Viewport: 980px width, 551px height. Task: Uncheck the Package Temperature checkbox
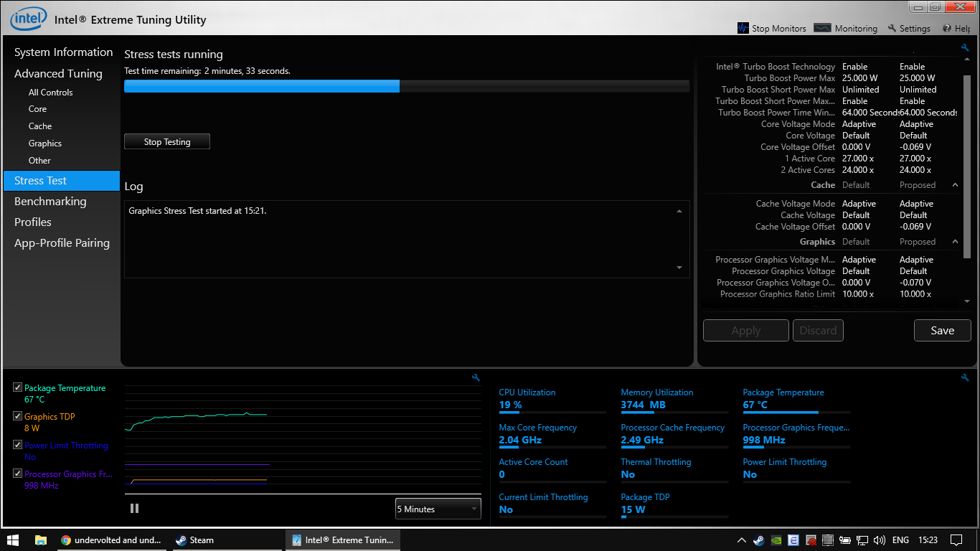tap(17, 388)
